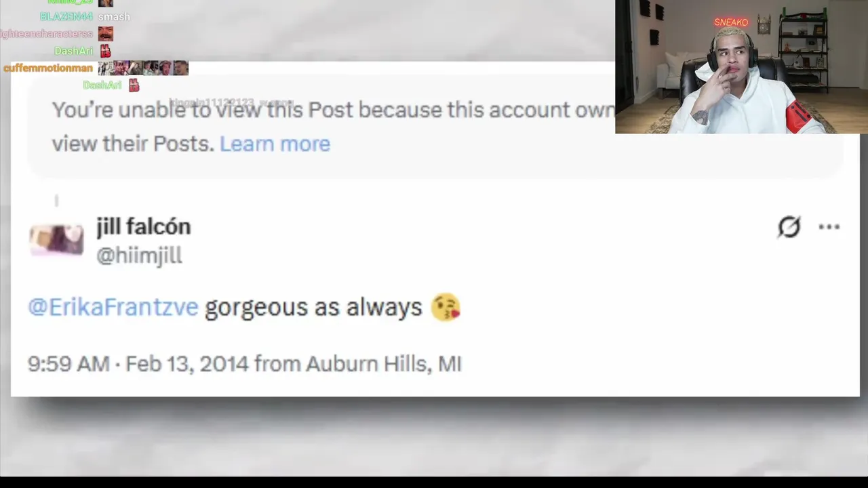
Task: Open the Auburn Hills, MI location
Action: pyautogui.click(x=384, y=364)
